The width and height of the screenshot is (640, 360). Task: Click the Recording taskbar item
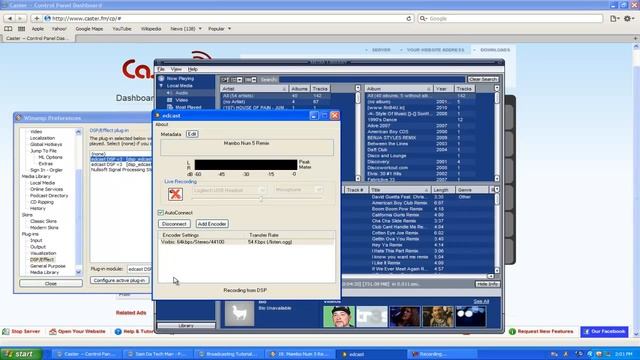(x=441, y=354)
